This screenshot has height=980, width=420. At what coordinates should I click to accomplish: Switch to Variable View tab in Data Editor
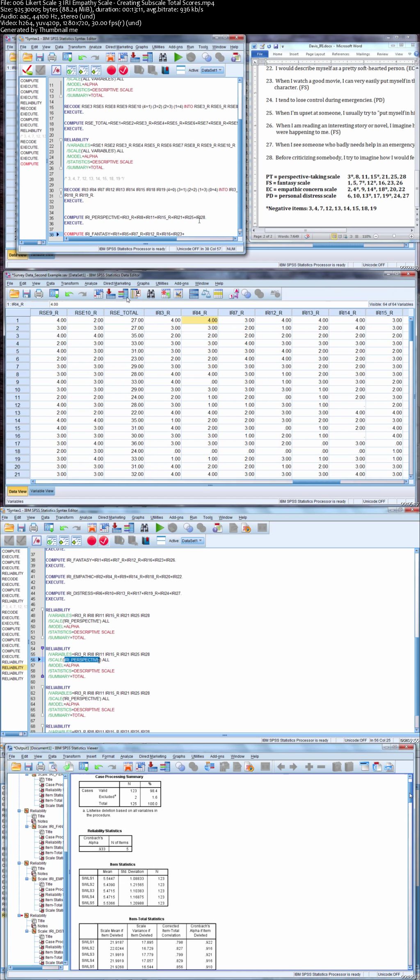pyautogui.click(x=42, y=491)
